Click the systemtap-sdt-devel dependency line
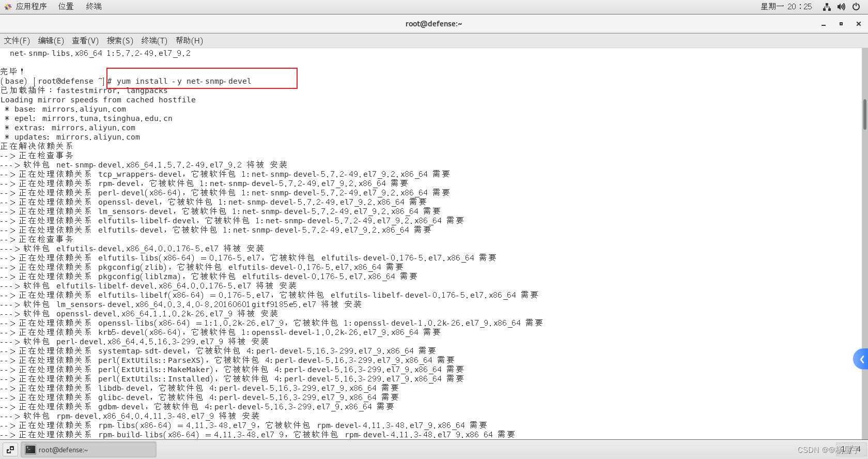The height and width of the screenshot is (459, 868). pyautogui.click(x=218, y=351)
